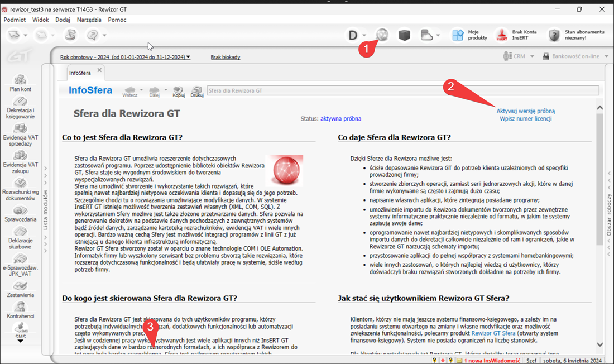Image resolution: width=614 pixels, height=364 pixels.
Task: Click the dark cube icon in the toolbar
Action: click(404, 35)
